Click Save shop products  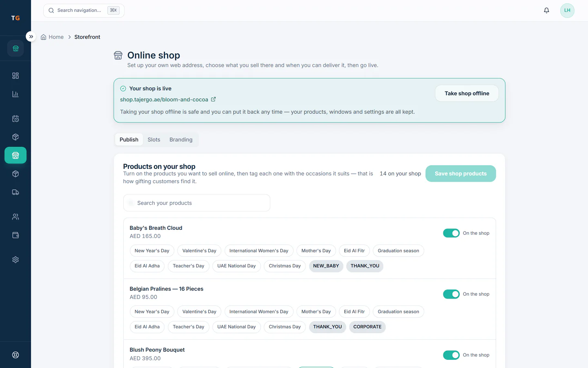click(461, 174)
